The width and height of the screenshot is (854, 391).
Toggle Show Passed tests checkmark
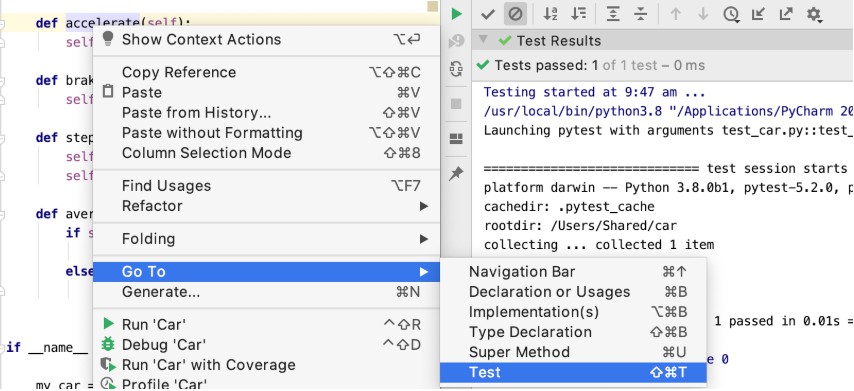[x=487, y=14]
